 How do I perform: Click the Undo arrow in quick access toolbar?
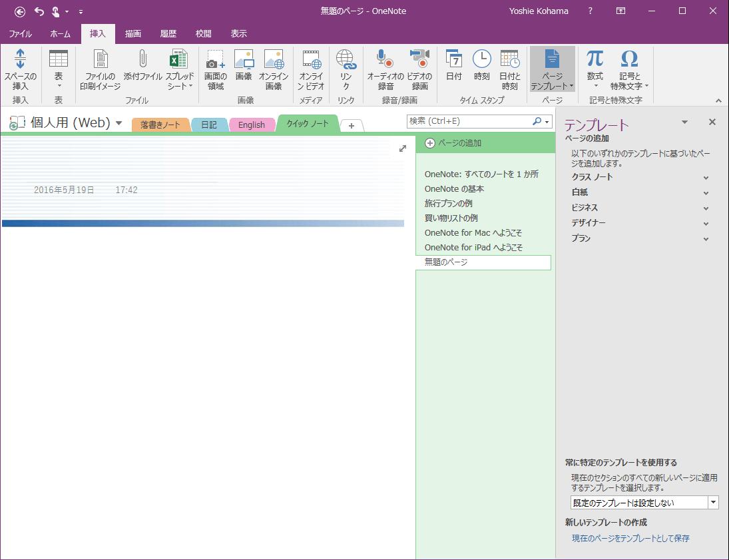[x=39, y=11]
